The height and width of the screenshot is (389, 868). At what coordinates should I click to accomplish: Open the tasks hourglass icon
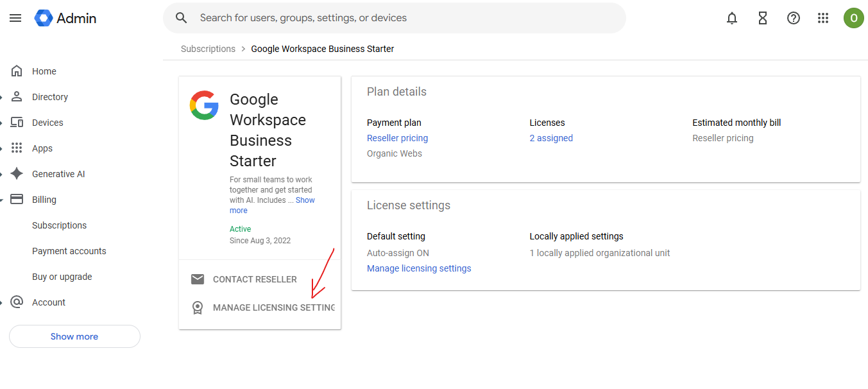(x=763, y=18)
